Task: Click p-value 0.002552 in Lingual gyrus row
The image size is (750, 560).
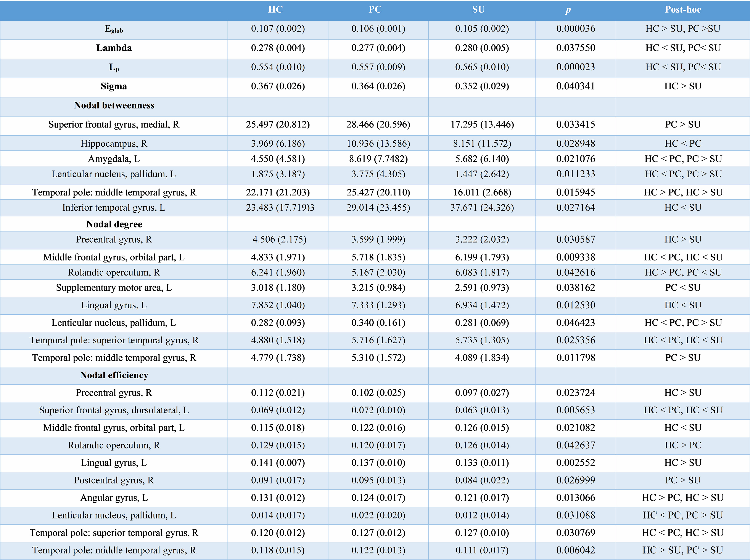Action: click(x=575, y=463)
